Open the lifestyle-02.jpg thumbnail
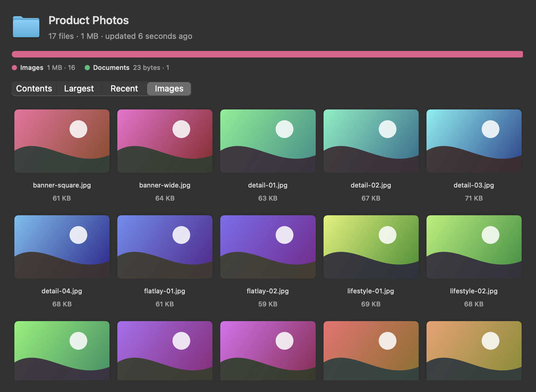This screenshot has width=536, height=392. tap(474, 247)
